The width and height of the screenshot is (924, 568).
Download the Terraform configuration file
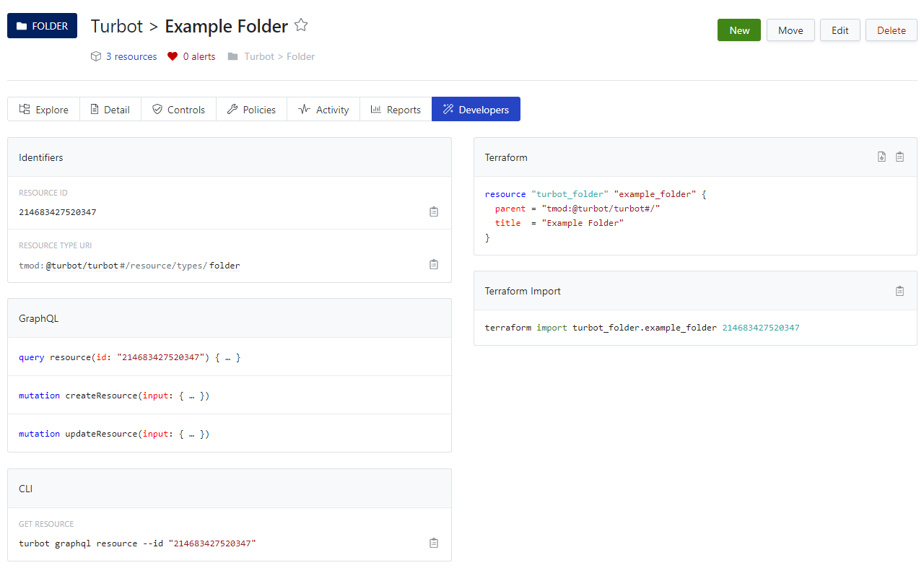(x=881, y=156)
